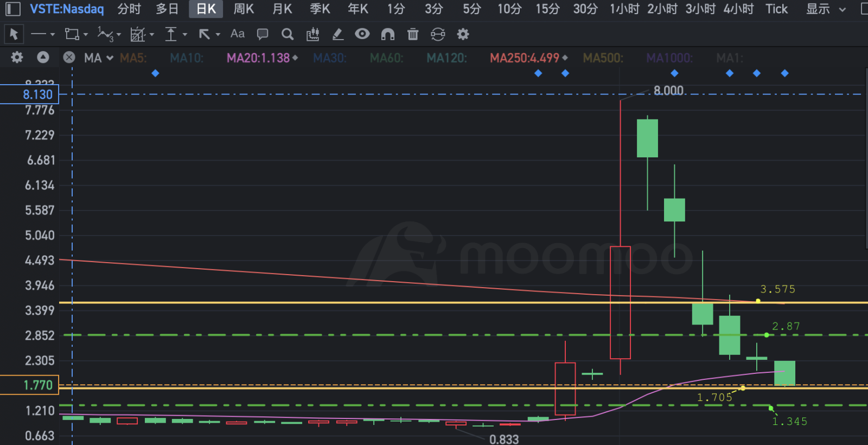Click the 0.833 low price label
The height and width of the screenshot is (445, 868).
504,439
